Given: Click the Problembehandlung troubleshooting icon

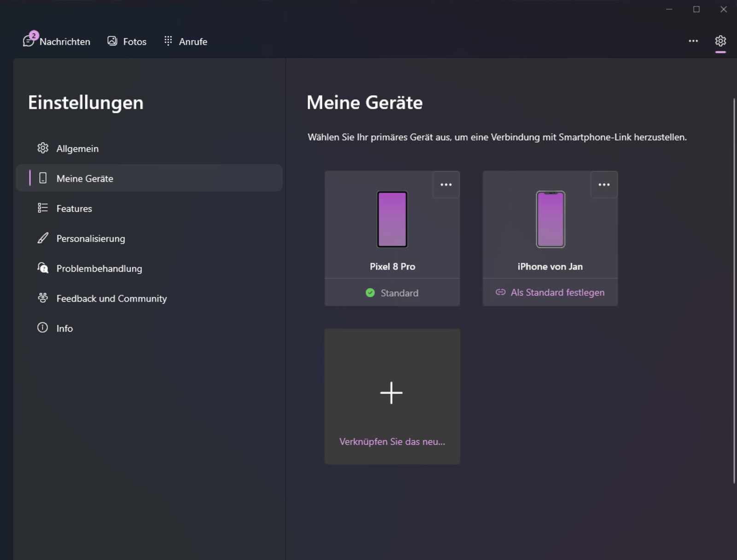Looking at the screenshot, I should tap(42, 268).
